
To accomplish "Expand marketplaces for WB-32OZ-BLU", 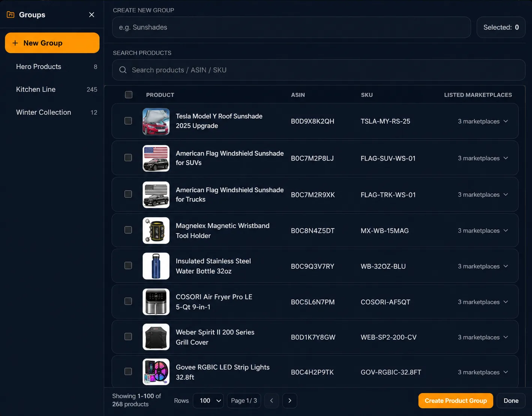I will point(483,266).
